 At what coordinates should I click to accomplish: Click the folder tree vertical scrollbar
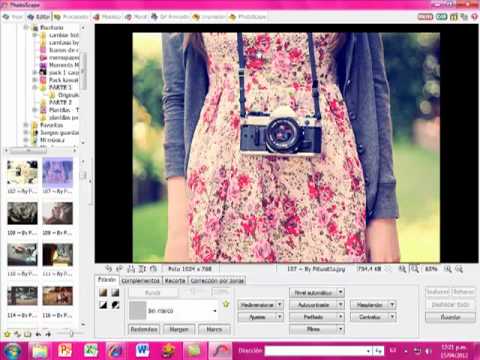coord(83,72)
